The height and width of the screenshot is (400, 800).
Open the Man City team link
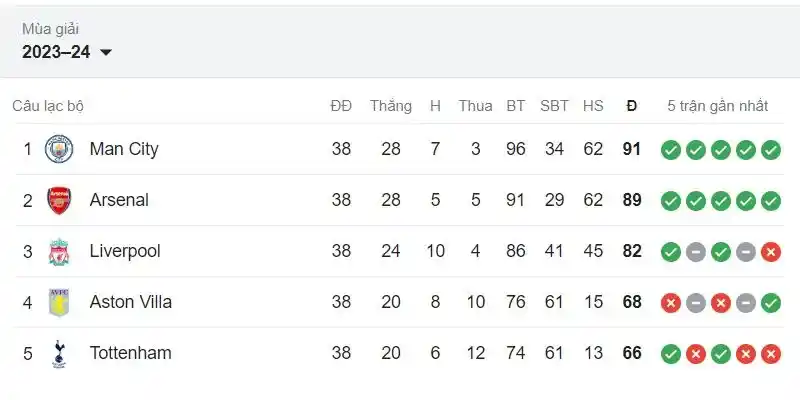(x=124, y=149)
